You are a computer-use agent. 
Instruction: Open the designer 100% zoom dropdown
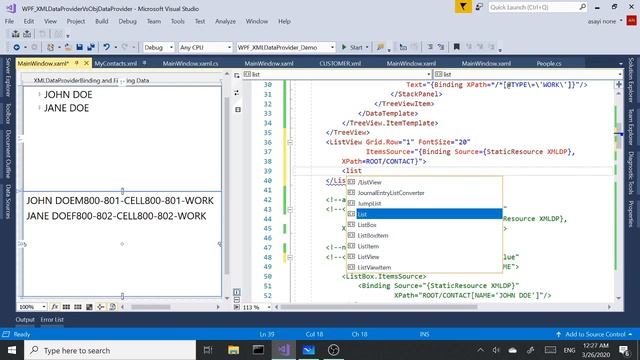32,307
